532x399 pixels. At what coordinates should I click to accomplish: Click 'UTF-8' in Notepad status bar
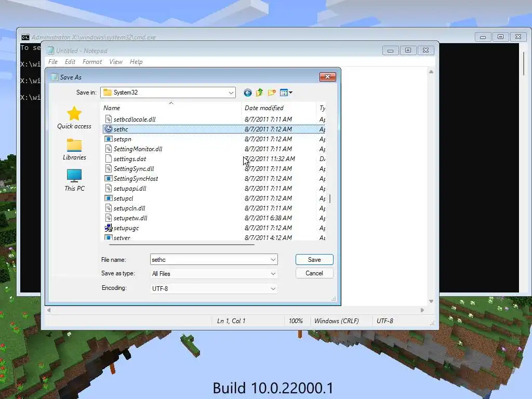click(385, 321)
